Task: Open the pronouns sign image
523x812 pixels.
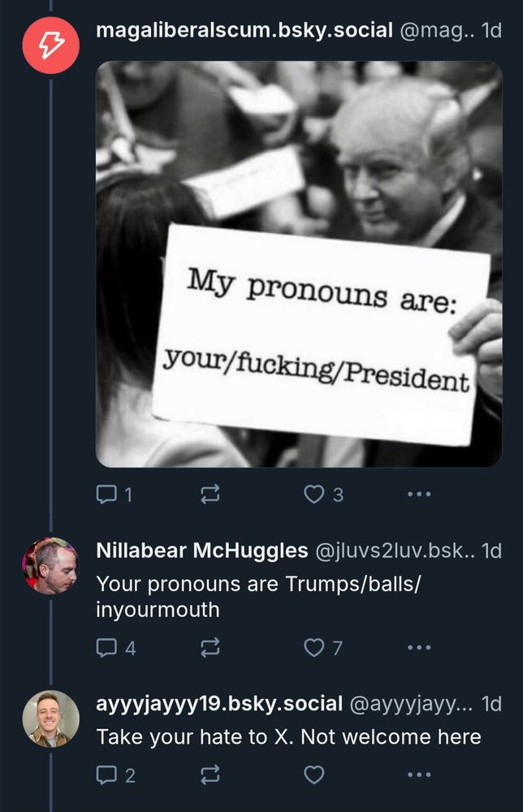Action: 299,264
